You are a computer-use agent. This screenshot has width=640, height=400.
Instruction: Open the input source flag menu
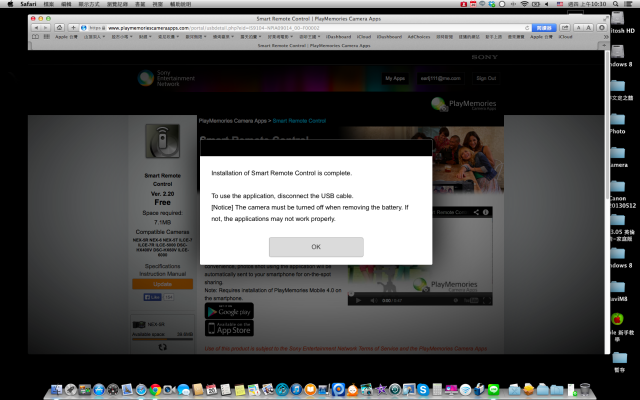point(560,4)
